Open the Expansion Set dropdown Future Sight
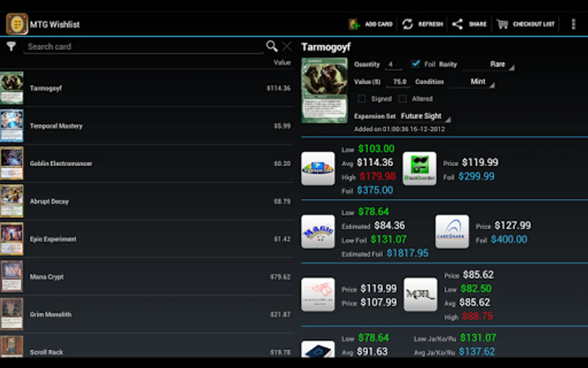Viewport: 588px width, 368px height. click(x=425, y=116)
